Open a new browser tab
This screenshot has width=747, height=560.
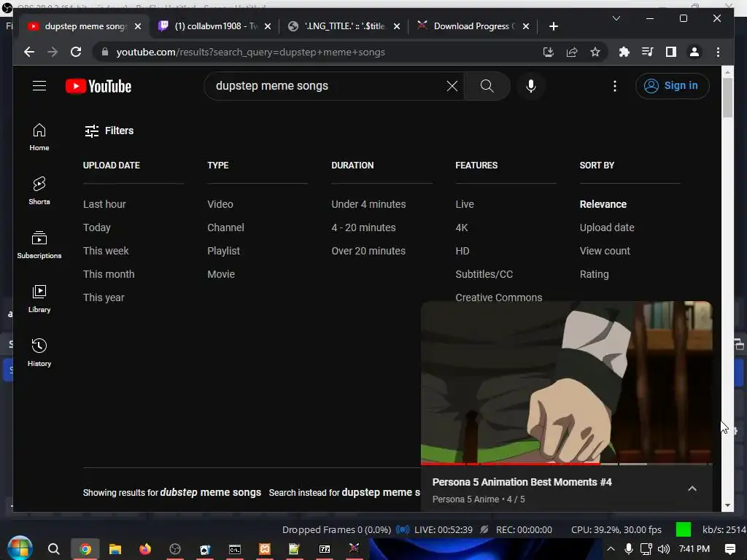553,26
